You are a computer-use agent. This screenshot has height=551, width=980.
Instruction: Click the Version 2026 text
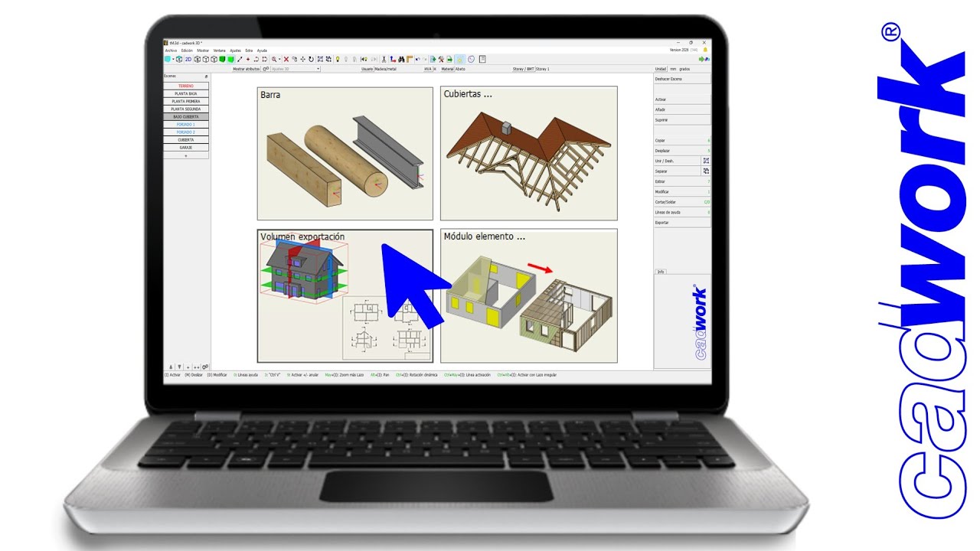tap(680, 50)
